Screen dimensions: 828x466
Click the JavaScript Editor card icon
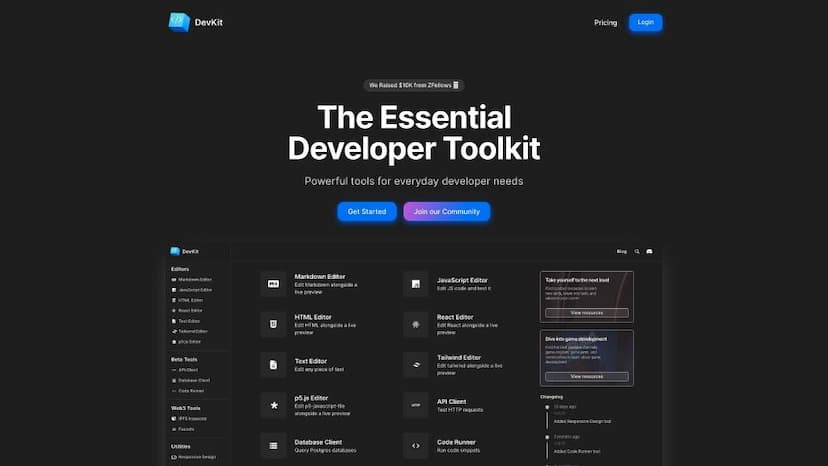pos(416,284)
